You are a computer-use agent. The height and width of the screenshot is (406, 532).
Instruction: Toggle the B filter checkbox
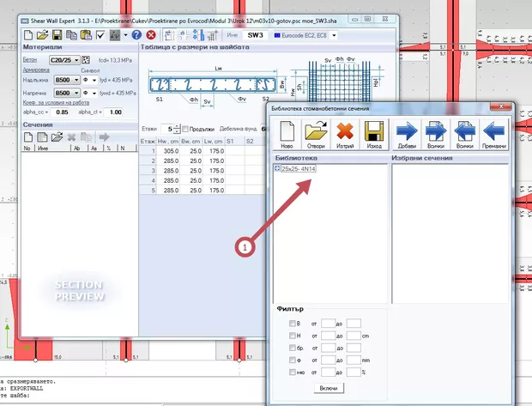pyautogui.click(x=292, y=324)
